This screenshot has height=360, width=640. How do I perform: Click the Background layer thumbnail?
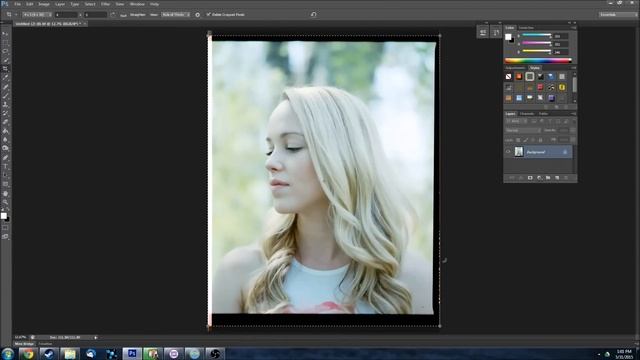click(519, 151)
